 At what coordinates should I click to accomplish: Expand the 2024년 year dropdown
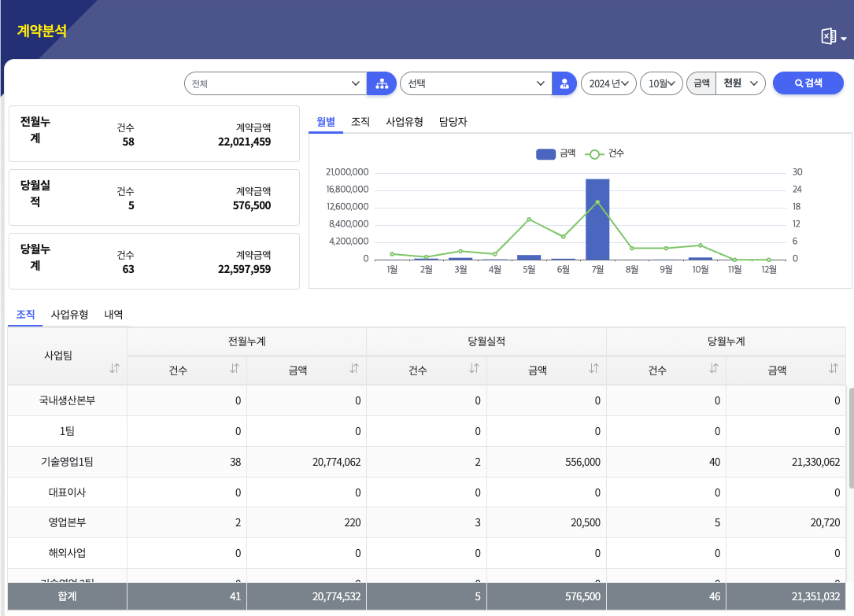(609, 83)
